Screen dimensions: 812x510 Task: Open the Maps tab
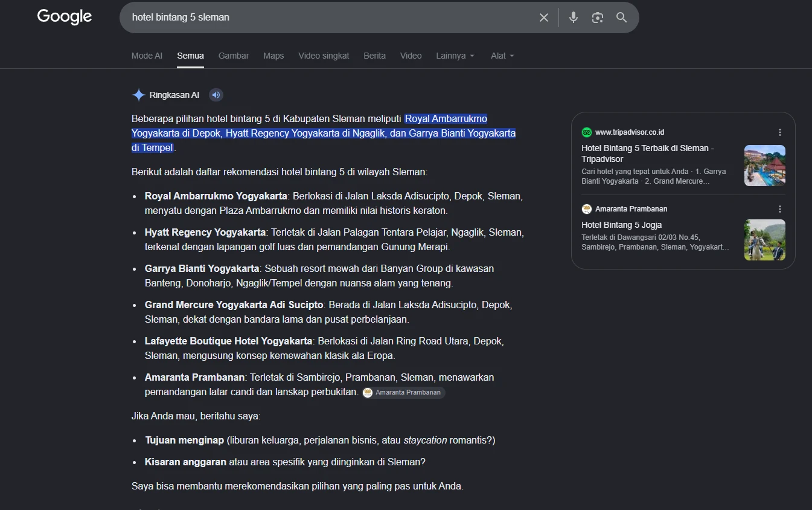click(x=273, y=56)
